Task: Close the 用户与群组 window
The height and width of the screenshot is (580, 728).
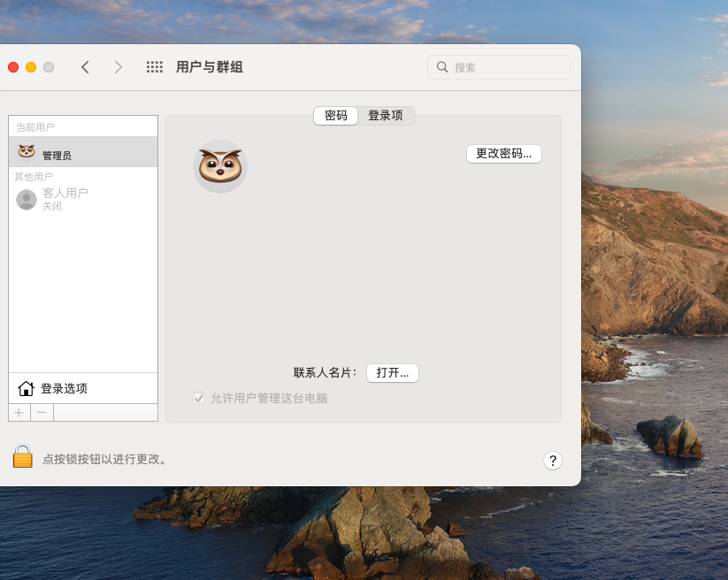Action: click(13, 67)
